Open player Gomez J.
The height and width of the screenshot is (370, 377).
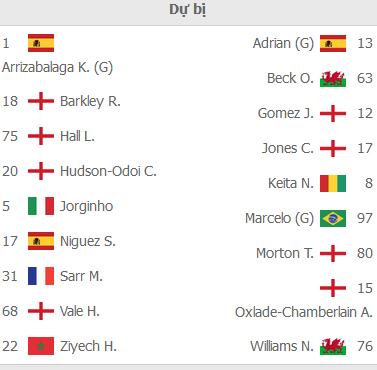(286, 113)
